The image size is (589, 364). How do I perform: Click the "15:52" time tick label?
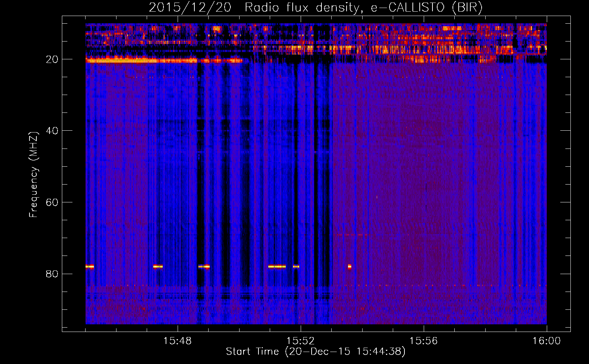(300, 341)
